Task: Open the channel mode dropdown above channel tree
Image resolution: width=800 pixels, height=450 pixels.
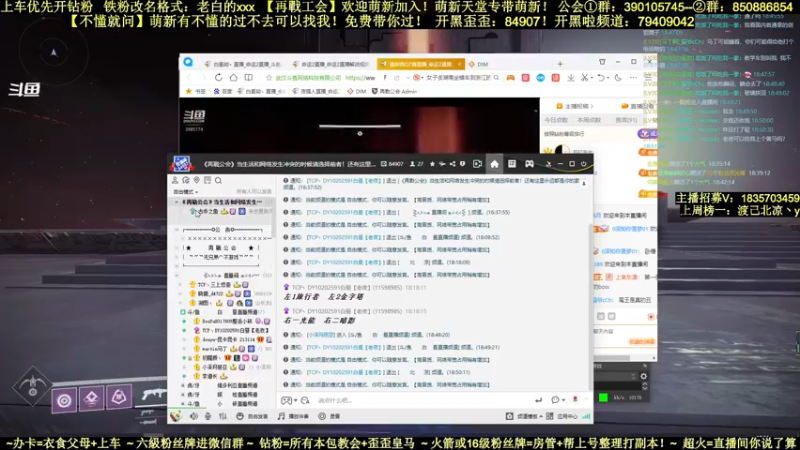Action: pos(185,192)
